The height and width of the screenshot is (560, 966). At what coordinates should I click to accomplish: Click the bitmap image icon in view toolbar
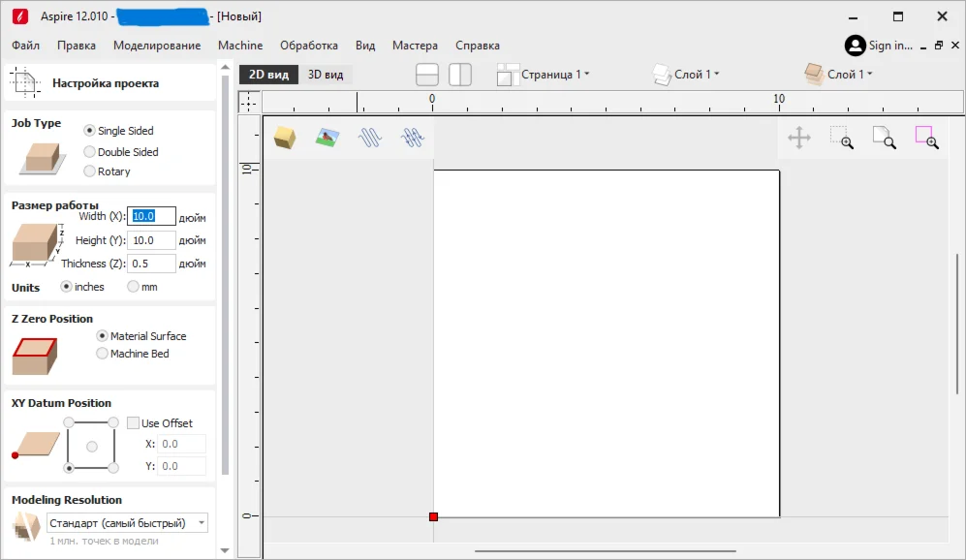point(327,138)
